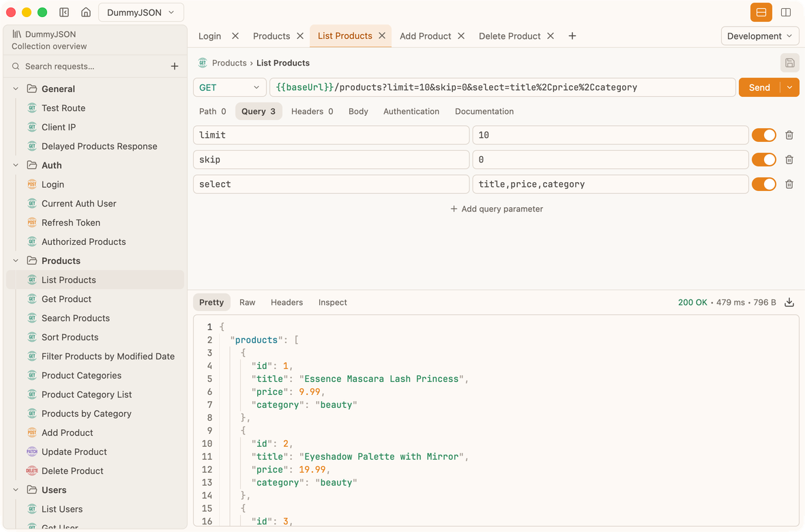Image resolution: width=805 pixels, height=532 pixels.
Task: Open the Development environment dropdown
Action: click(x=760, y=36)
